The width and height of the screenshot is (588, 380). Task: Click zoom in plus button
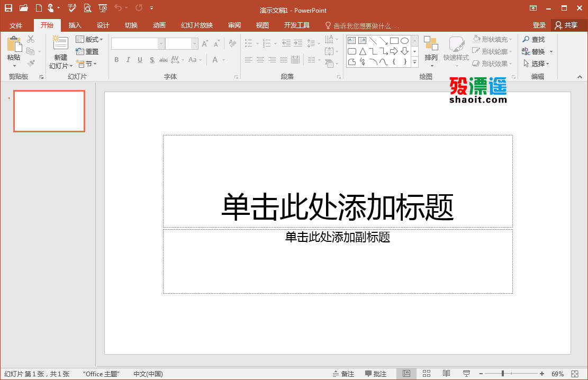542,374
